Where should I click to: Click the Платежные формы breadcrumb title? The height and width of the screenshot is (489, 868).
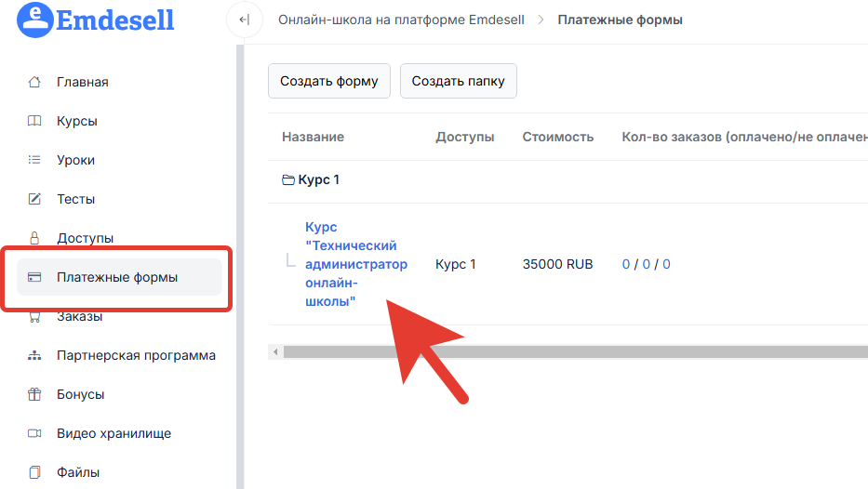point(620,20)
